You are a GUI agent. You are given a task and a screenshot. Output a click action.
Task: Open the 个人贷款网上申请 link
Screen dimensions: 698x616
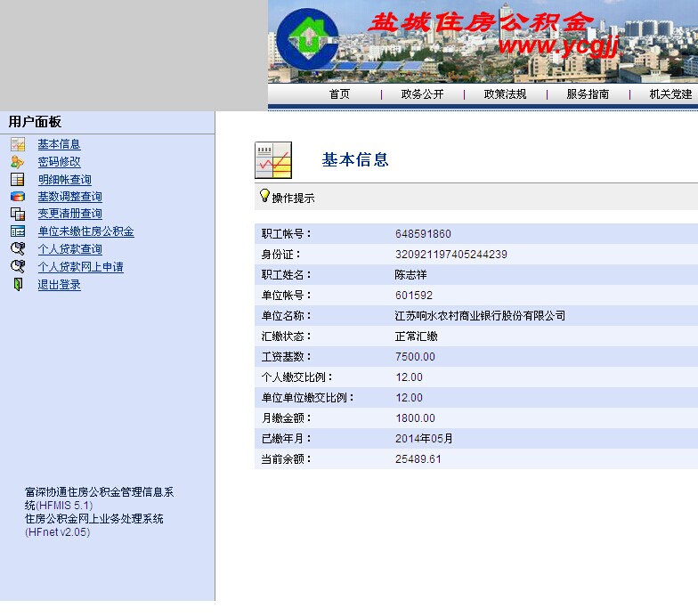point(80,267)
